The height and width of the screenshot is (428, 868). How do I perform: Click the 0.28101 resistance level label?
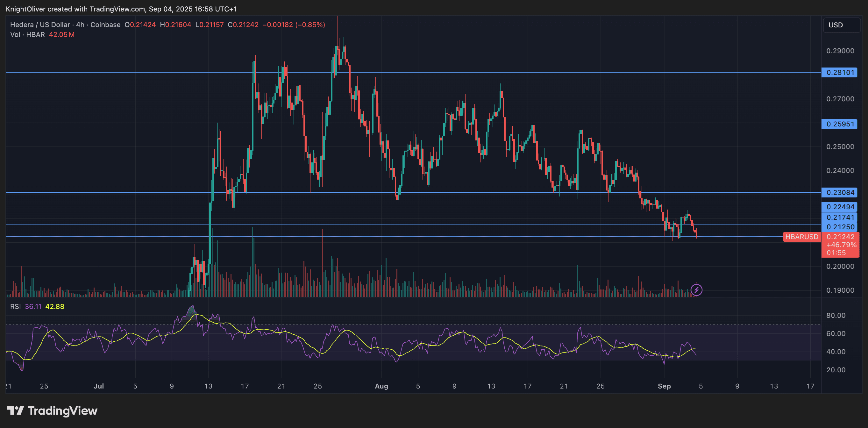[840, 73]
